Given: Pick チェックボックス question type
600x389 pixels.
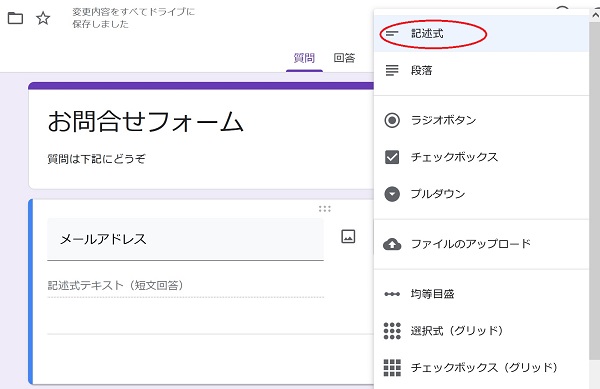Looking at the screenshot, I should pyautogui.click(x=481, y=157).
